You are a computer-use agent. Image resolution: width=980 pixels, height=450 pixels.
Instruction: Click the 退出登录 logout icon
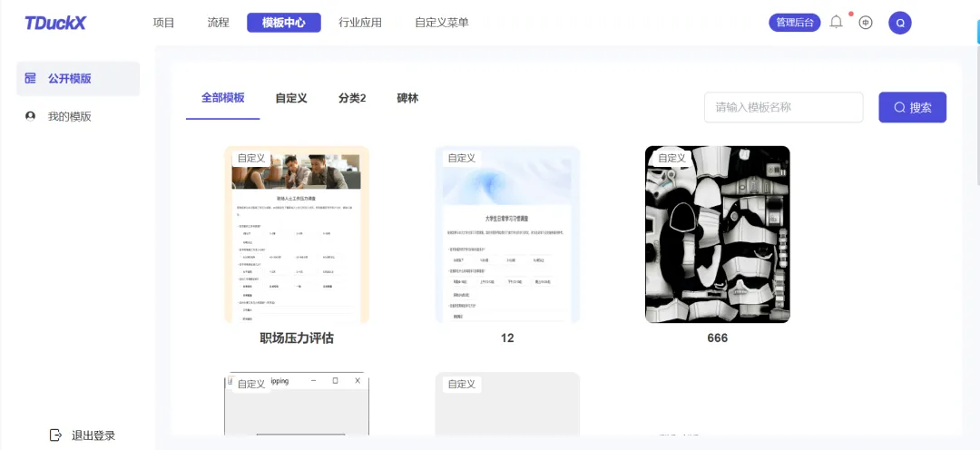pyautogui.click(x=55, y=435)
